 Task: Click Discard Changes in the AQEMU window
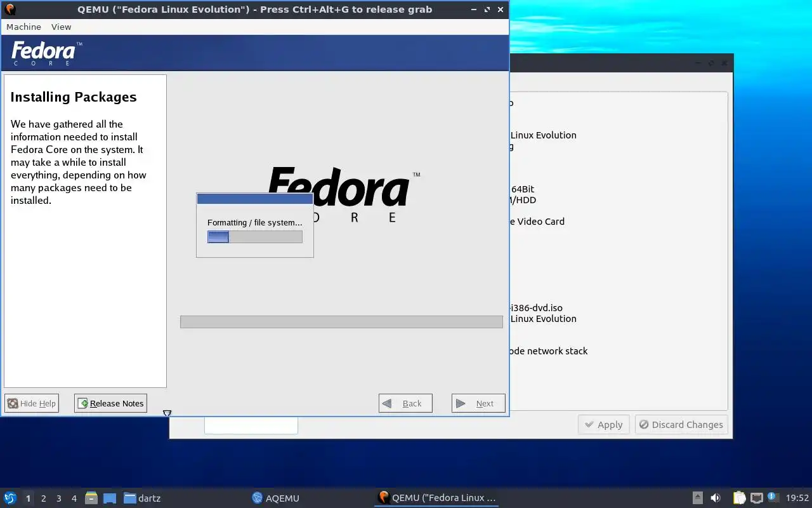[681, 425]
